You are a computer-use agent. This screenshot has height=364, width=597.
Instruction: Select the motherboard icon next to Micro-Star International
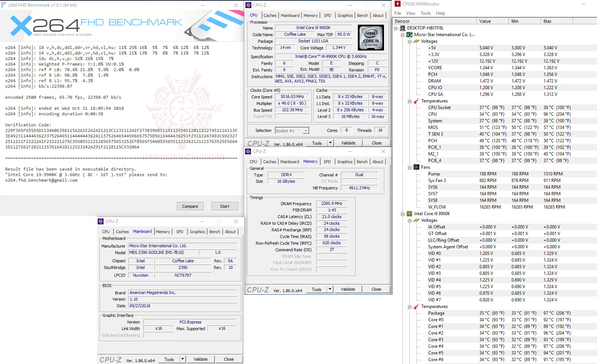(x=409, y=34)
